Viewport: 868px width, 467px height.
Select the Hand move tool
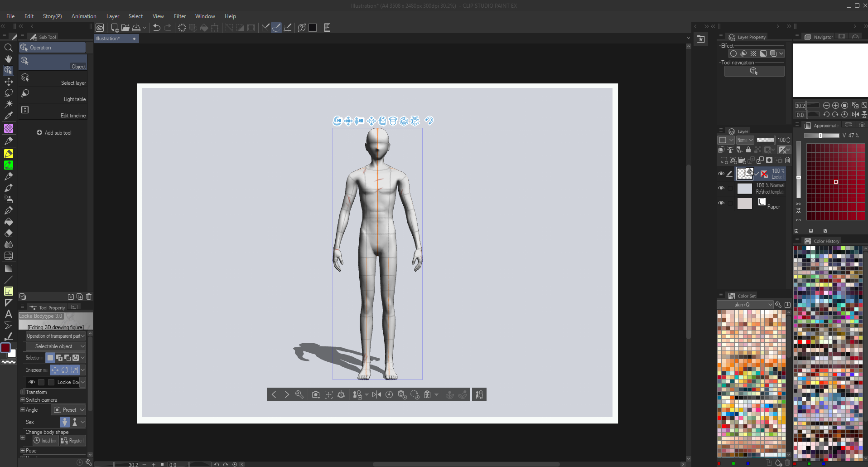pos(8,59)
